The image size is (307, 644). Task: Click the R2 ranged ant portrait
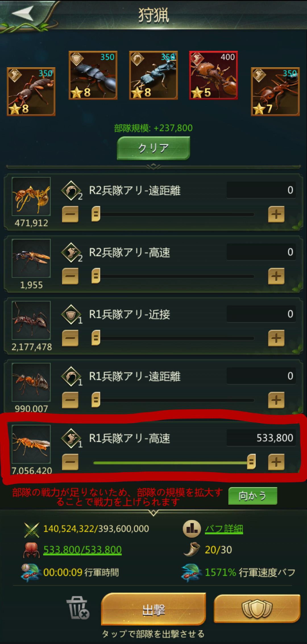(31, 196)
